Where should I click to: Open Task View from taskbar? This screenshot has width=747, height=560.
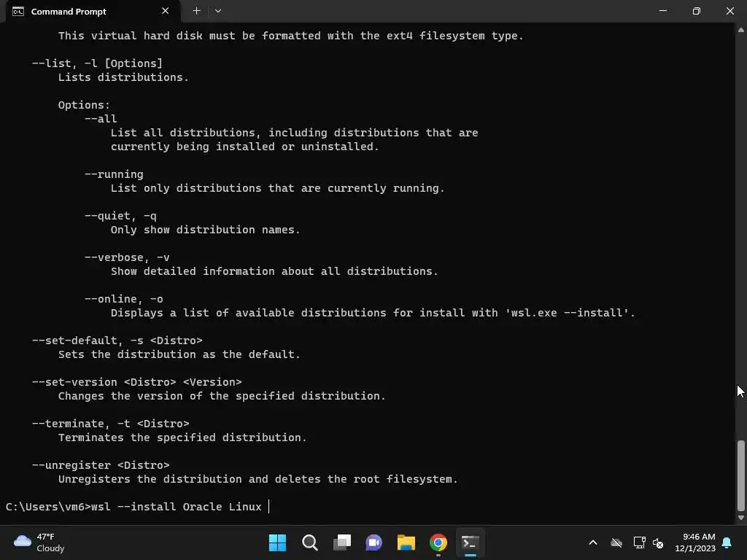(341, 542)
